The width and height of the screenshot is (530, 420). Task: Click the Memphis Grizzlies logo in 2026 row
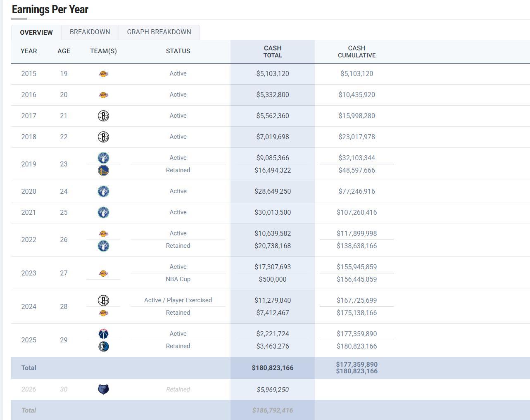103,389
